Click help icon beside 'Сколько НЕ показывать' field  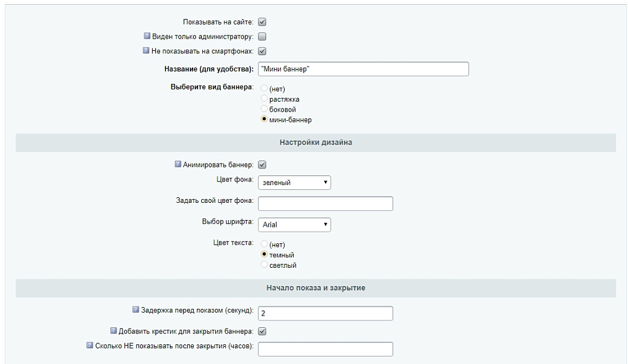tap(90, 346)
